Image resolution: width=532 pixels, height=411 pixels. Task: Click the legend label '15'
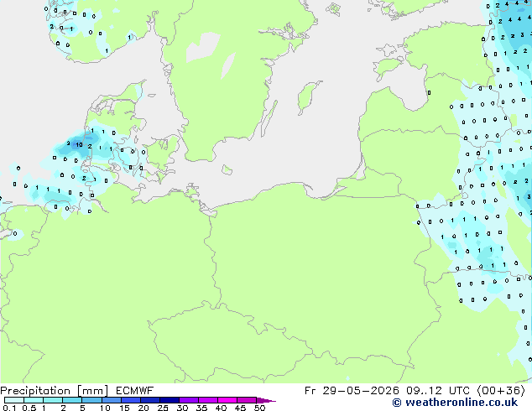pos(124,408)
